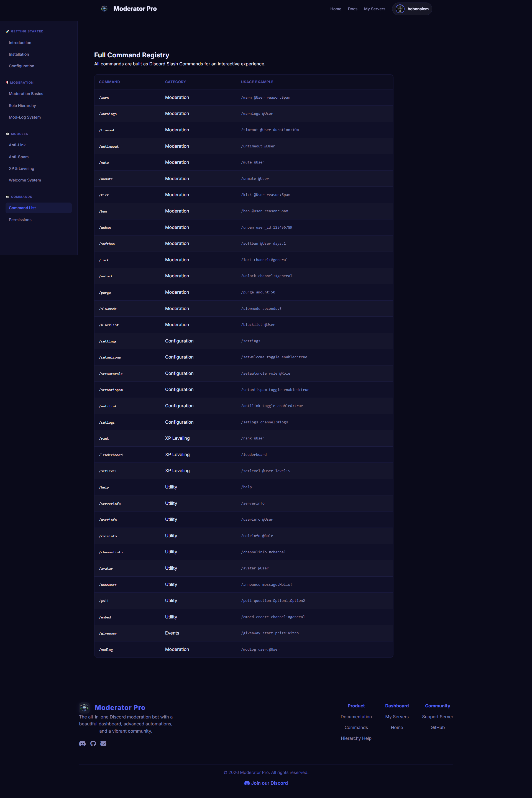Click '/unban user_id:123456789' usage example
Viewport: 532px width, 798px height.
pos(266,227)
